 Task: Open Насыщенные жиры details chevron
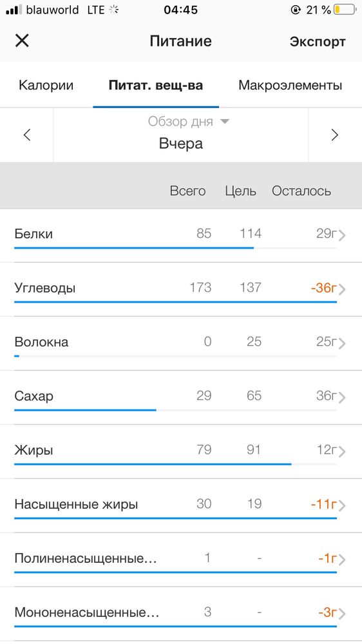pos(342,506)
